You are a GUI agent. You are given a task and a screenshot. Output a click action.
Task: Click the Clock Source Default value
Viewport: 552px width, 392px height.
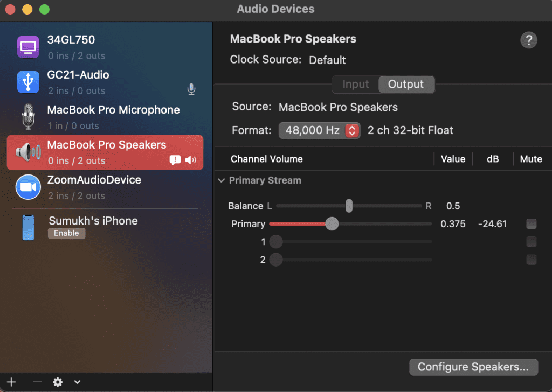point(327,60)
